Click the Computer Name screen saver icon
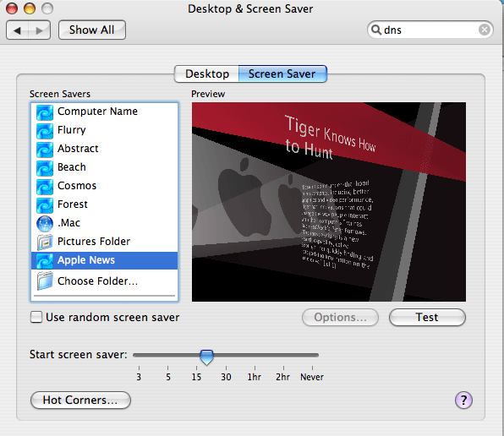The image size is (504, 436). (45, 112)
